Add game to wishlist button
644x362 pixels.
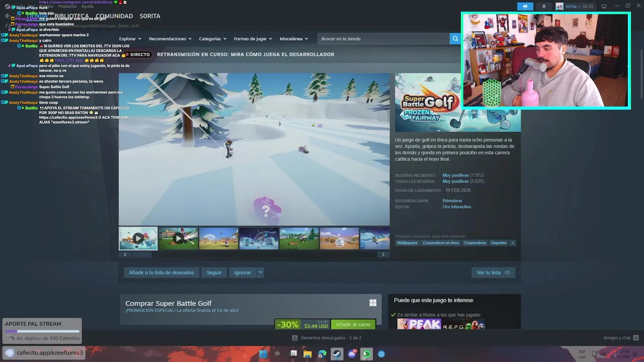(162, 273)
